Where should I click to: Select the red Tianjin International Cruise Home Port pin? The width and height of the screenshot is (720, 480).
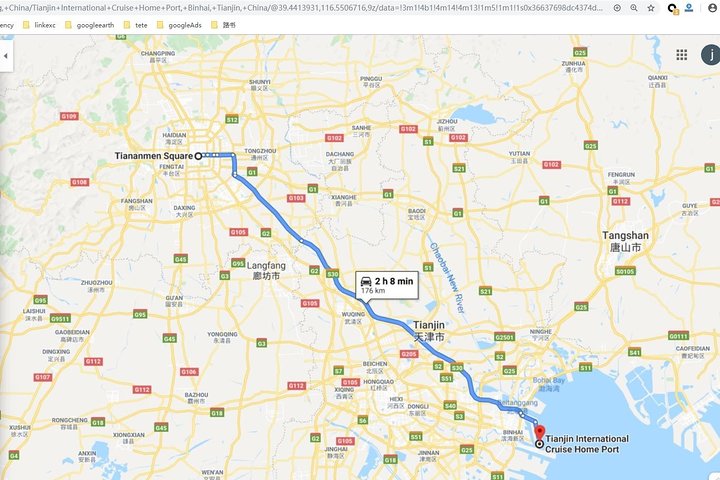(x=540, y=432)
